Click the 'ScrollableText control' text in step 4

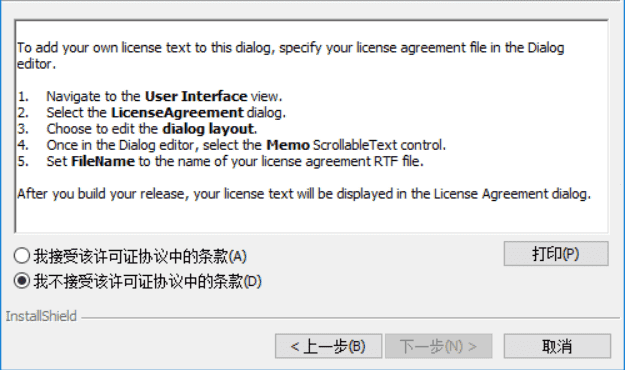(x=379, y=145)
